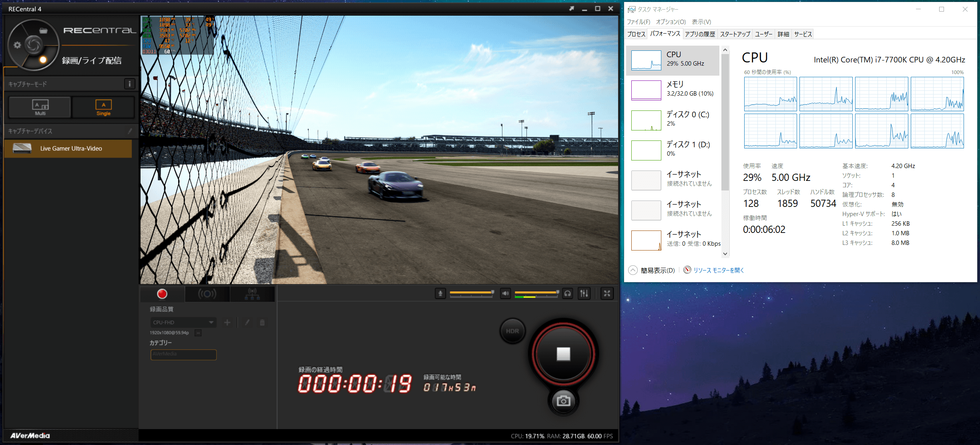Toggle headphone monitoring icon
The height and width of the screenshot is (445, 980).
click(568, 294)
